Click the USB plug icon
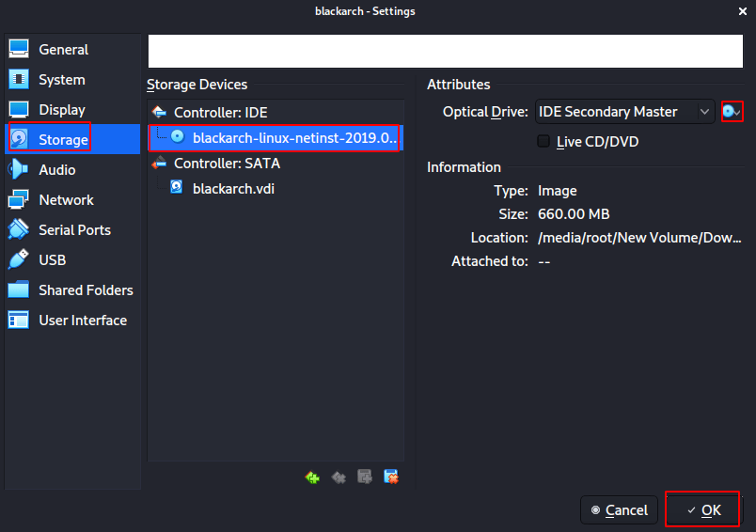 (18, 259)
